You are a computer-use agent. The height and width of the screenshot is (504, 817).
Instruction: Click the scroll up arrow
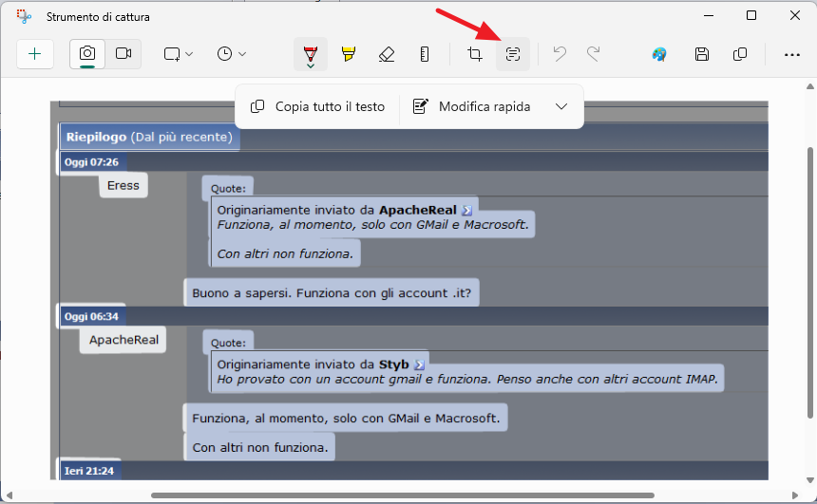(810, 86)
